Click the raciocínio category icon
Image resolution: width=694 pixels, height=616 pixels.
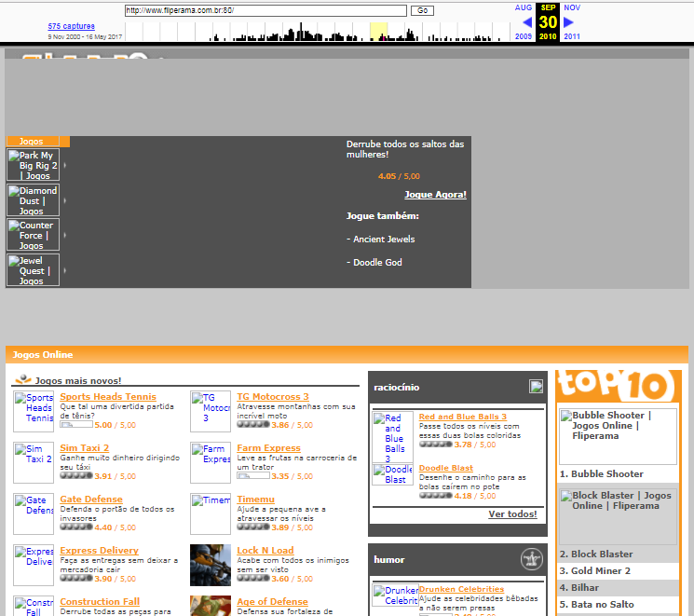pos(536,387)
